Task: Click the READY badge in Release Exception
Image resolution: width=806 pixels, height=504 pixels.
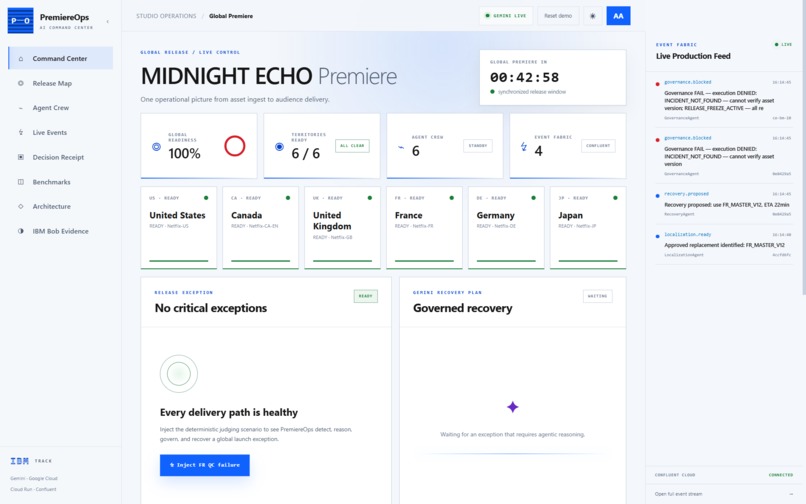Action: coord(365,296)
